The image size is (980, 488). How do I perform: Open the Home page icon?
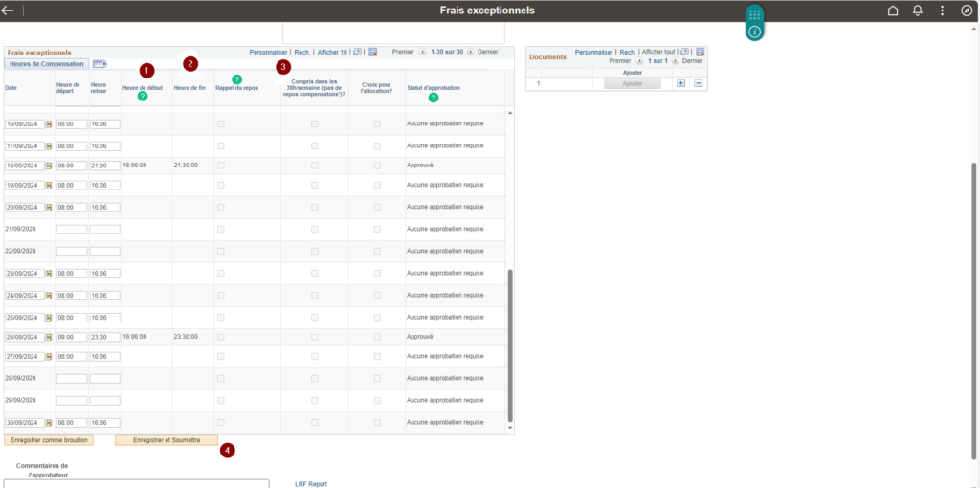pyautogui.click(x=893, y=11)
